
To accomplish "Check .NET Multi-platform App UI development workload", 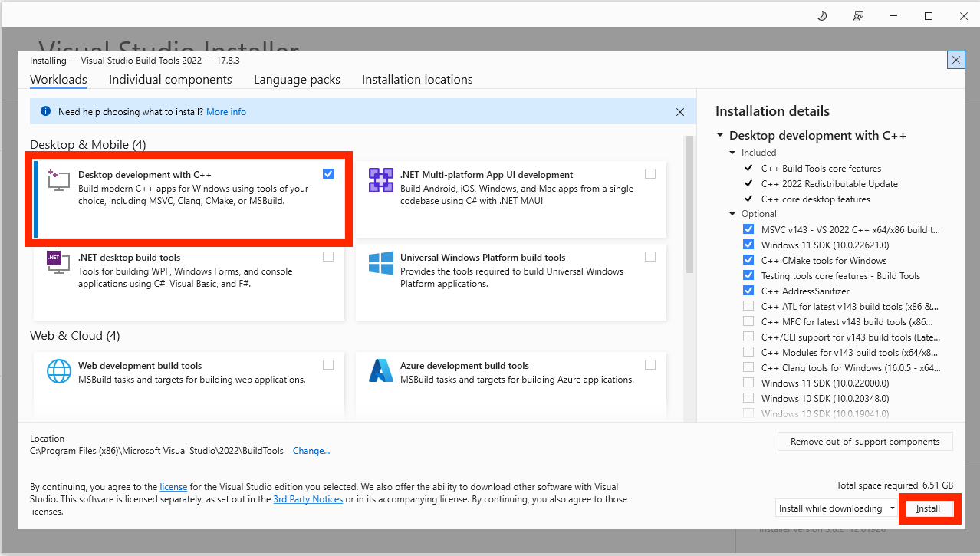I will click(650, 174).
